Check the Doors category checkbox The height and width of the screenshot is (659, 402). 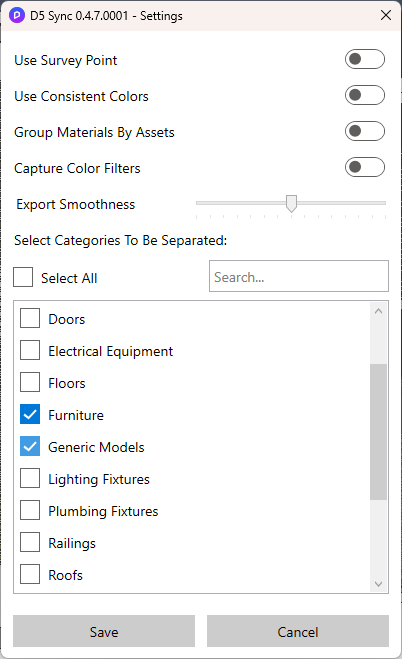[30, 318]
